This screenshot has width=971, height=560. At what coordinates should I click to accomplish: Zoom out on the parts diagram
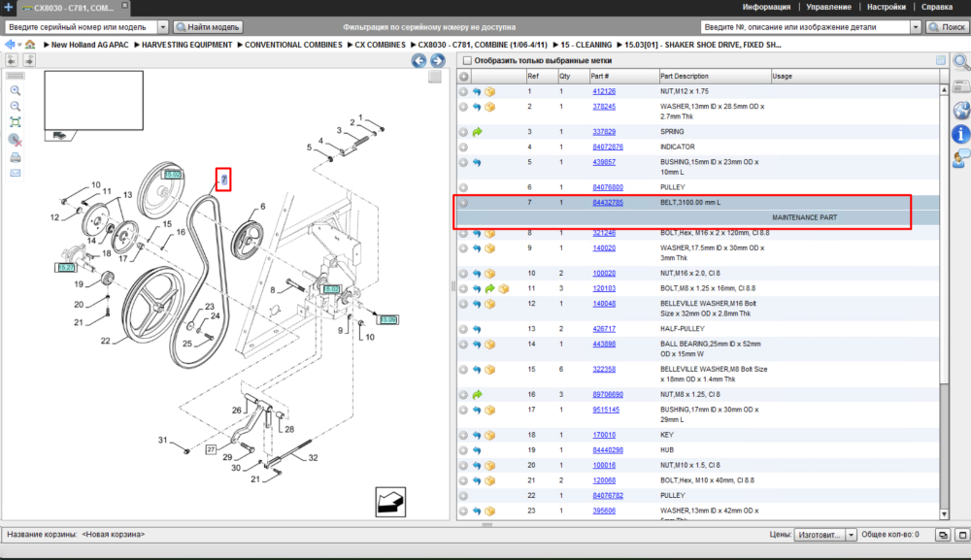pos(16,107)
